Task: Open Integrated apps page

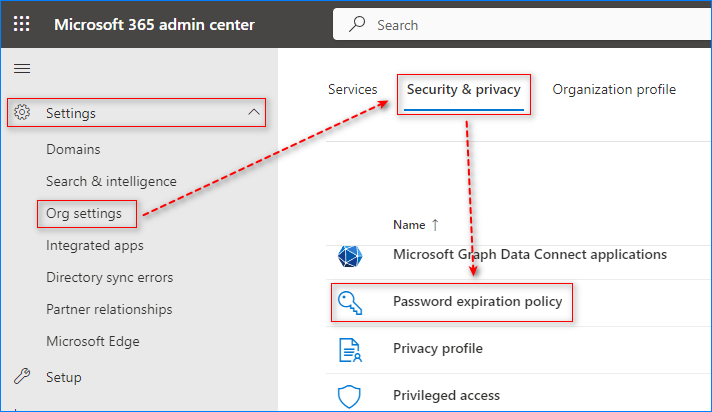Action: (94, 246)
